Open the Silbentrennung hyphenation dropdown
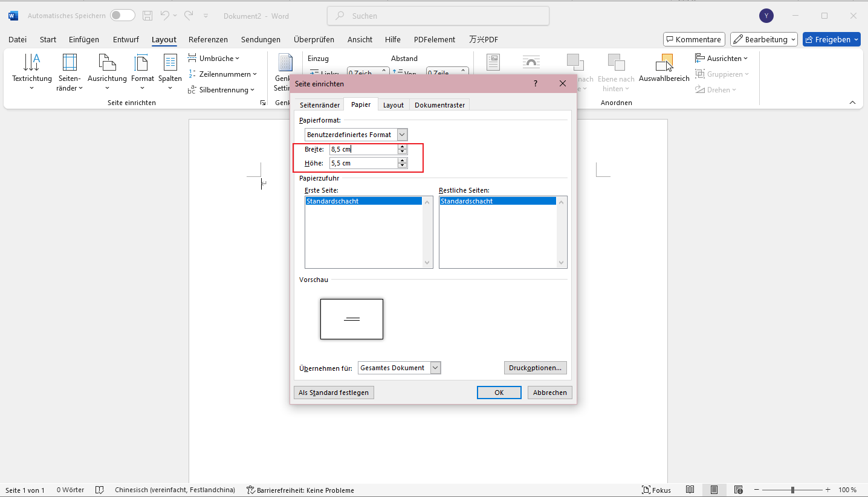Viewport: 868px width, 497px height. 222,90
